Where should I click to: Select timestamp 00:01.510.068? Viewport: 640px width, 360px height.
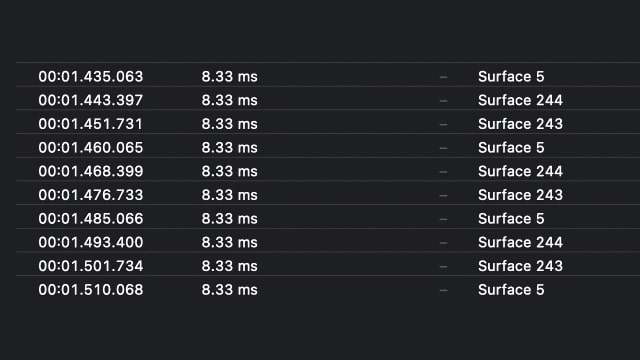pos(91,289)
